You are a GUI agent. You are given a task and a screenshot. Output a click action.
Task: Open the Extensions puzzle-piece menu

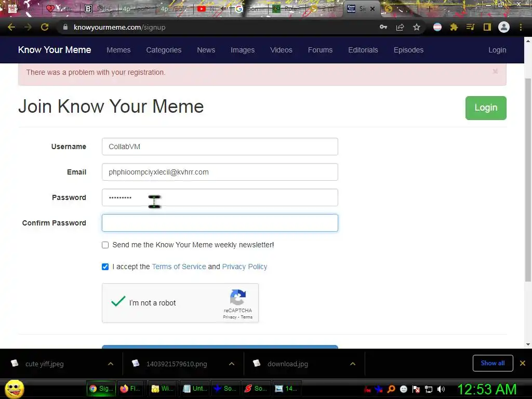454,27
